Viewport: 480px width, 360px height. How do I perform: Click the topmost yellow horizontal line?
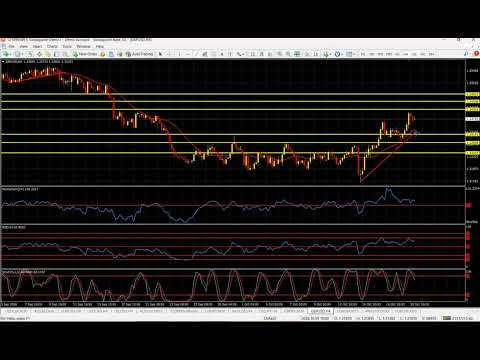pos(232,94)
